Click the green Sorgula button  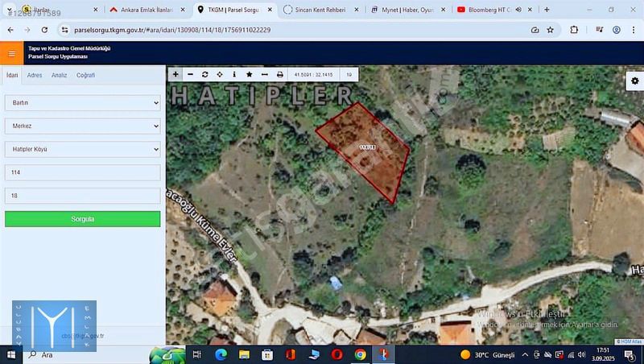coord(82,219)
